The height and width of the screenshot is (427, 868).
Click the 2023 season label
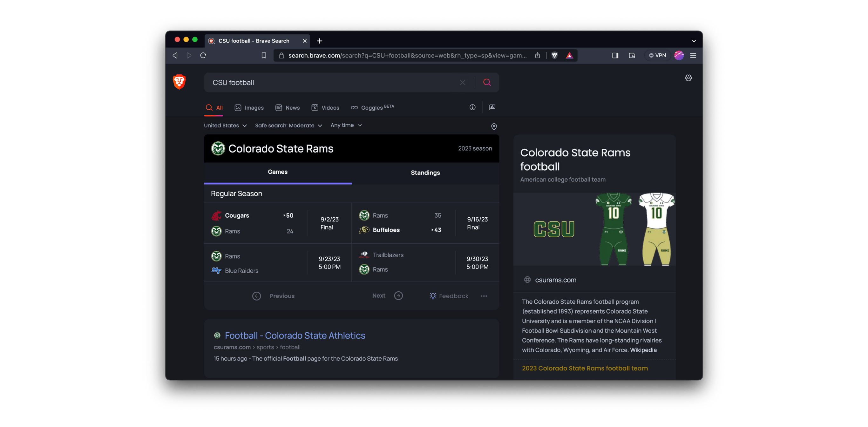click(x=475, y=148)
